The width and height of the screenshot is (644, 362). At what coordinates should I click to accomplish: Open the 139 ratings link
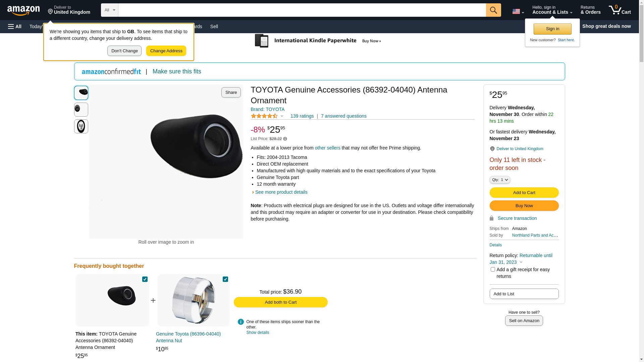[x=302, y=116]
